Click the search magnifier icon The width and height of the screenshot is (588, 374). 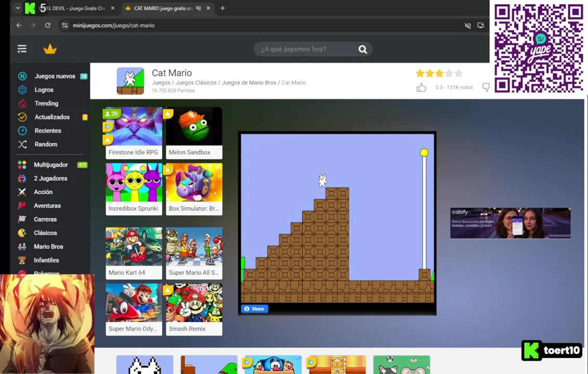[363, 49]
